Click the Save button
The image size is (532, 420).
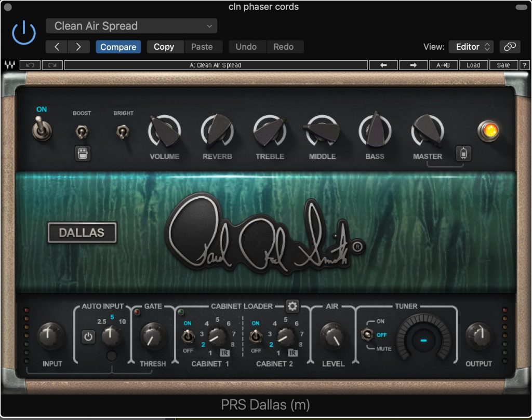pos(503,65)
